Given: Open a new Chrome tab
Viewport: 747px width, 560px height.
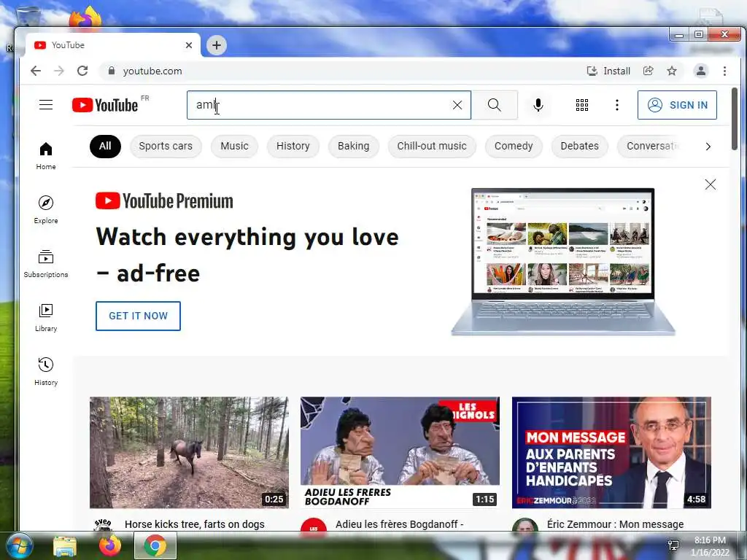Looking at the screenshot, I should coord(216,45).
